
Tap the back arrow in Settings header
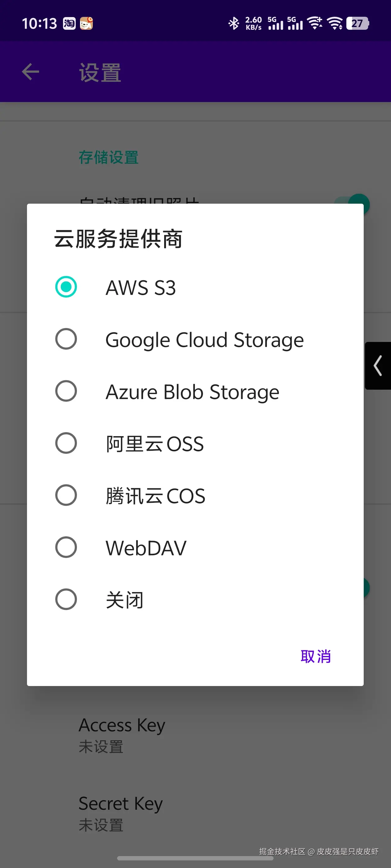tap(30, 72)
